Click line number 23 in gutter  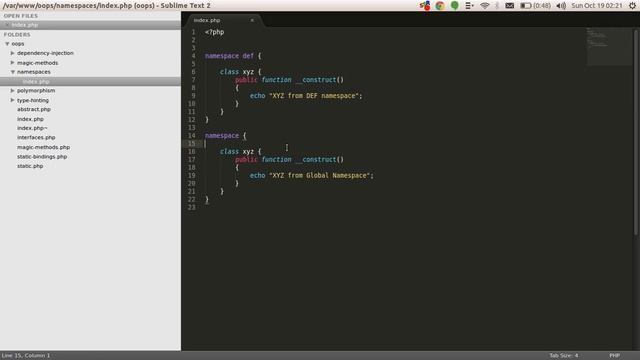tap(191, 207)
